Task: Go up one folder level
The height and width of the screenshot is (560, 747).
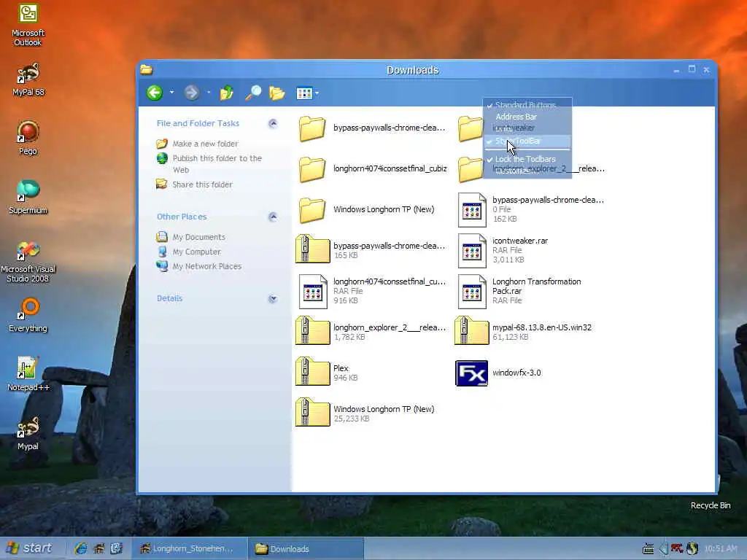Action: [x=226, y=93]
